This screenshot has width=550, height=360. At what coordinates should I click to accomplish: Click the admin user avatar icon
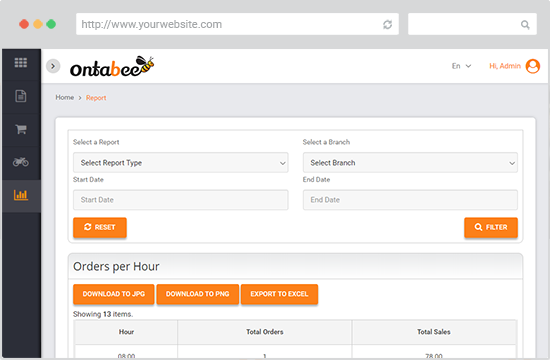pos(532,66)
